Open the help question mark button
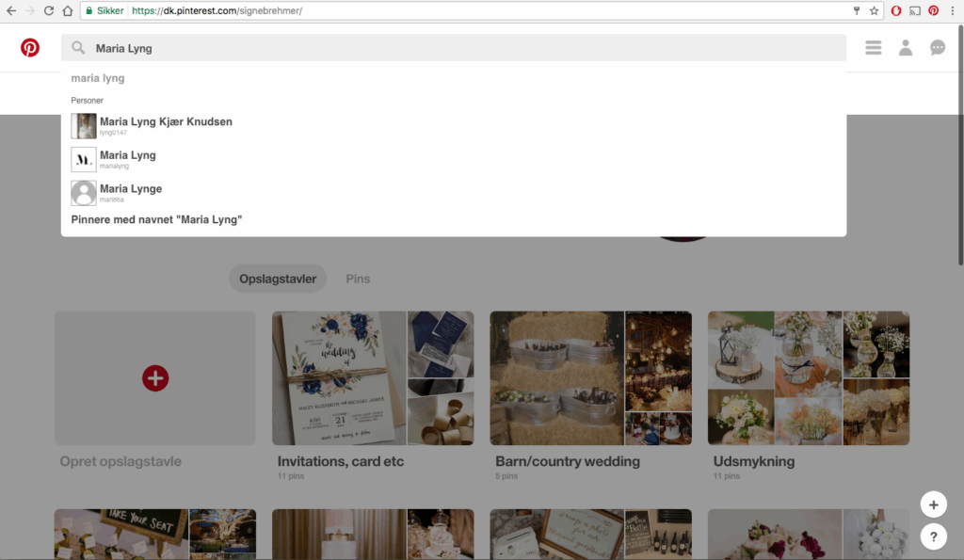 (x=933, y=536)
